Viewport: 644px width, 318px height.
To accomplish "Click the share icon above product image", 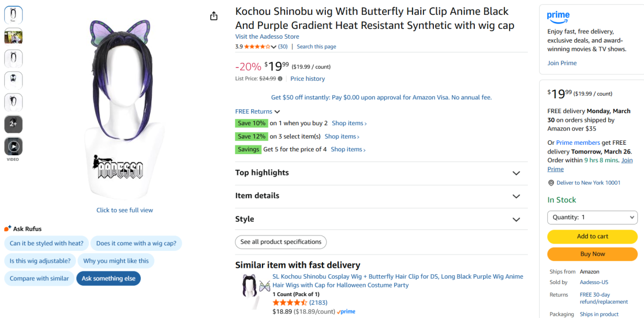I will tap(214, 16).
